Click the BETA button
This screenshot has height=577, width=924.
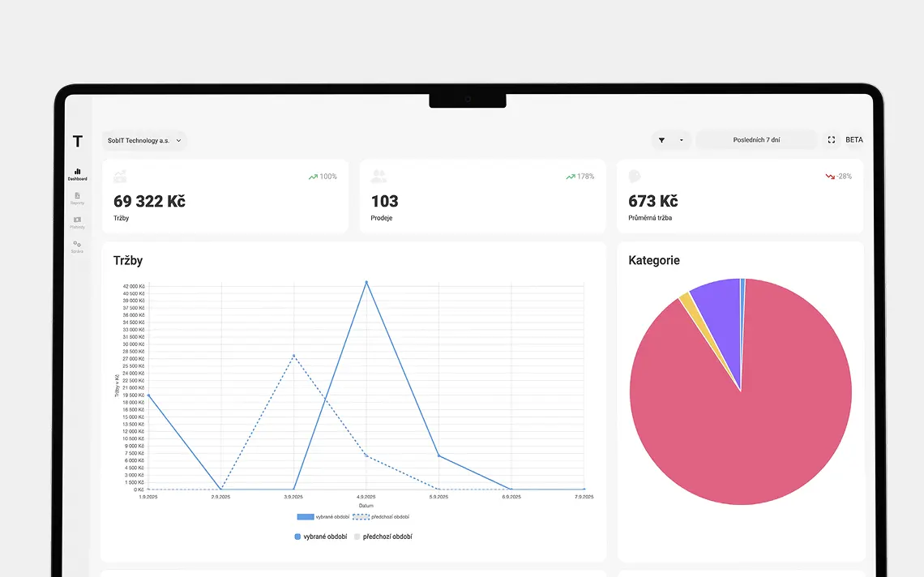(854, 140)
